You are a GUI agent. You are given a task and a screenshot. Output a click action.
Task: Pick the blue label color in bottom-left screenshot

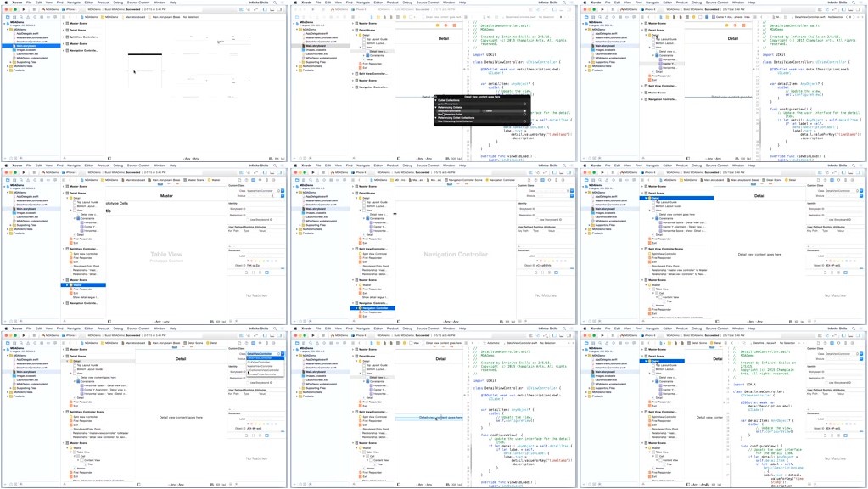point(267,424)
